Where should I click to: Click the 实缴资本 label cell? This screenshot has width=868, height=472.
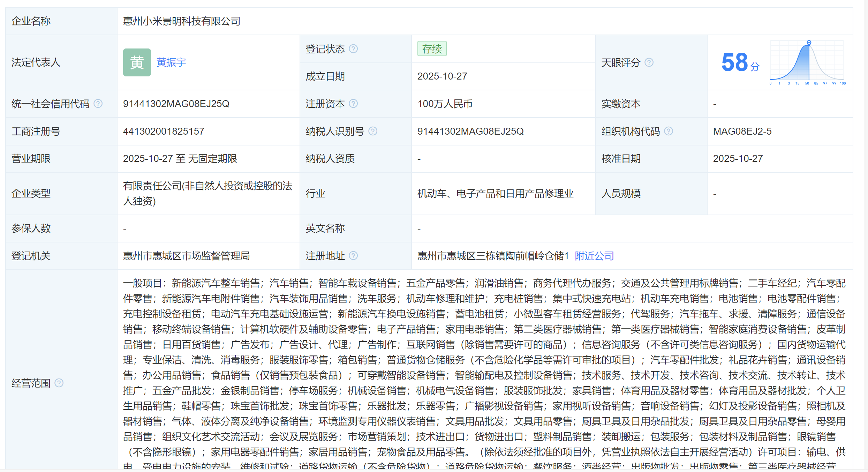(x=651, y=104)
